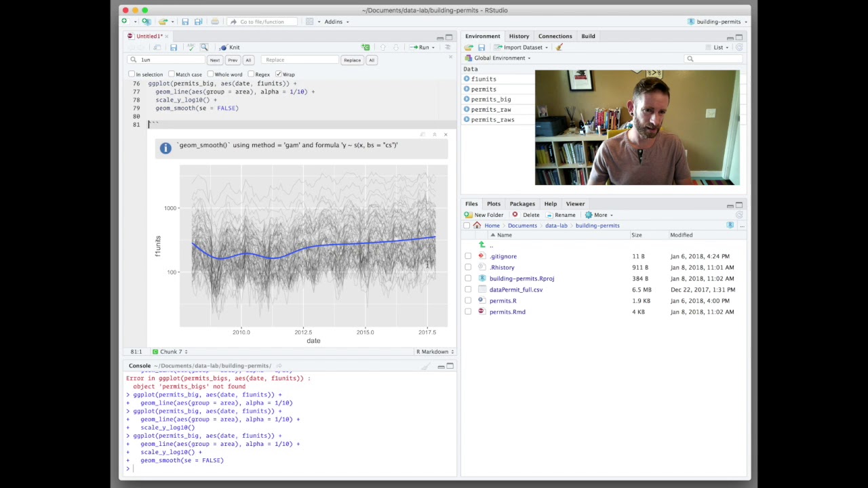Check the box for permits.Rmd
868x488 pixels.
(468, 312)
